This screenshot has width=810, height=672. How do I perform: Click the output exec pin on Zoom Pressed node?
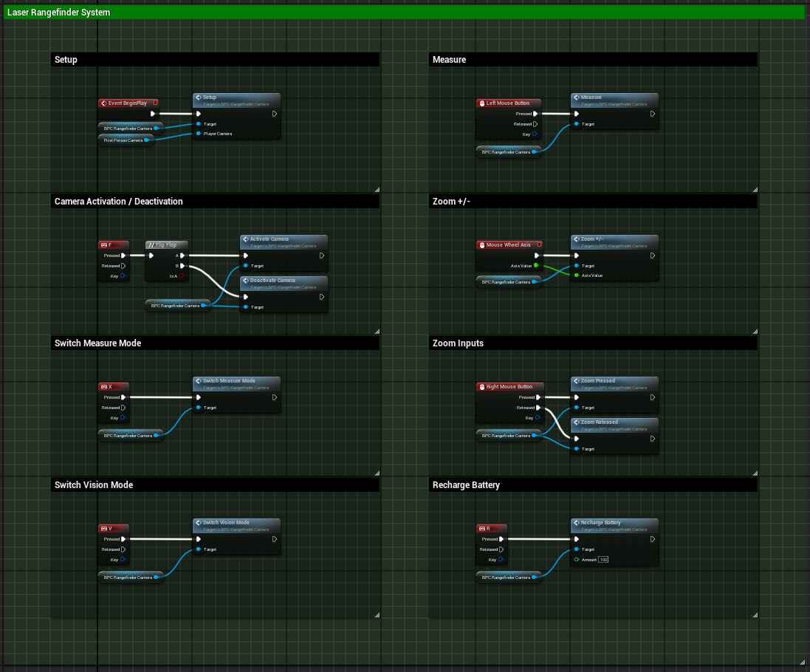click(x=653, y=397)
